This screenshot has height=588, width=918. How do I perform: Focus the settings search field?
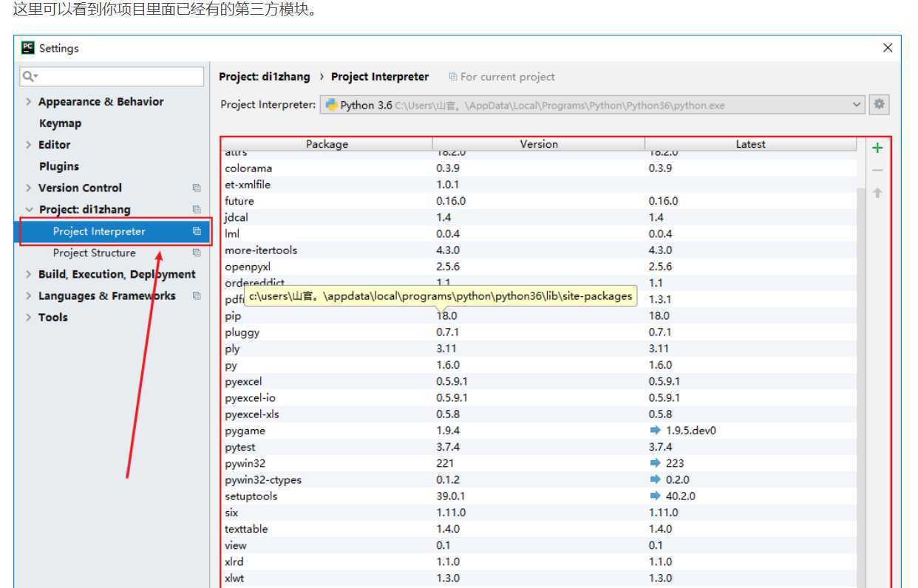pyautogui.click(x=112, y=76)
